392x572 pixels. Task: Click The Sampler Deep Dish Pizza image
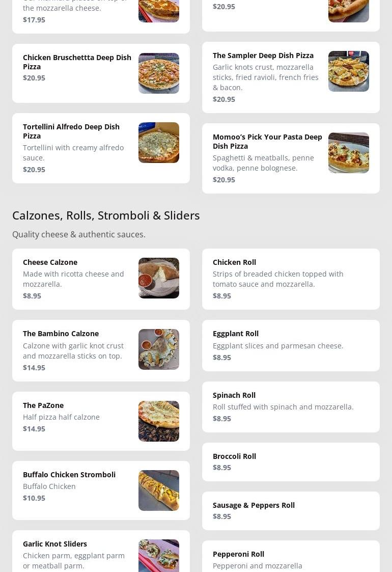(349, 71)
